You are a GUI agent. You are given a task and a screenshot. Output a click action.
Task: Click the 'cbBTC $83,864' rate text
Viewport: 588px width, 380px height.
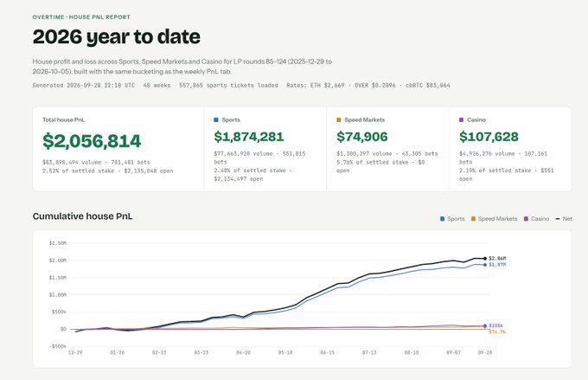point(428,85)
